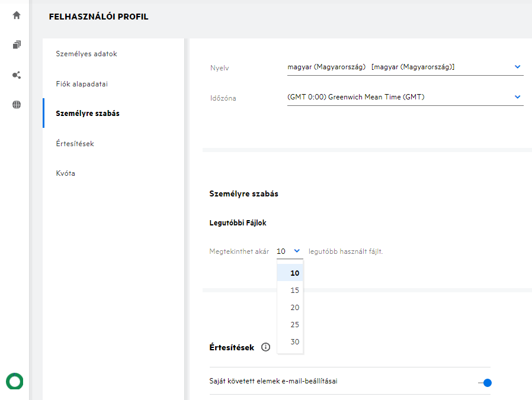Image resolution: width=532 pixels, height=400 pixels.
Task: Expand the Időzóna time zone dropdown arrow
Action: tap(517, 97)
